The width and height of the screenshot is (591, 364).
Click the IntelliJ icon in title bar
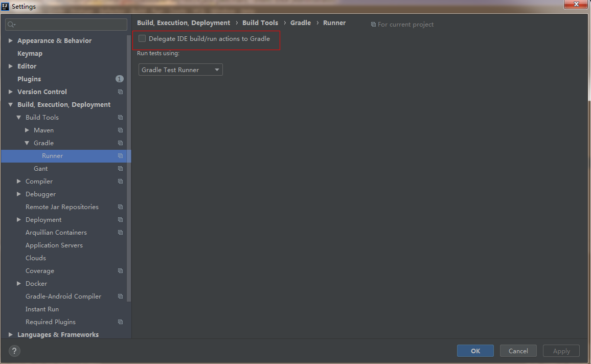pyautogui.click(x=5, y=7)
